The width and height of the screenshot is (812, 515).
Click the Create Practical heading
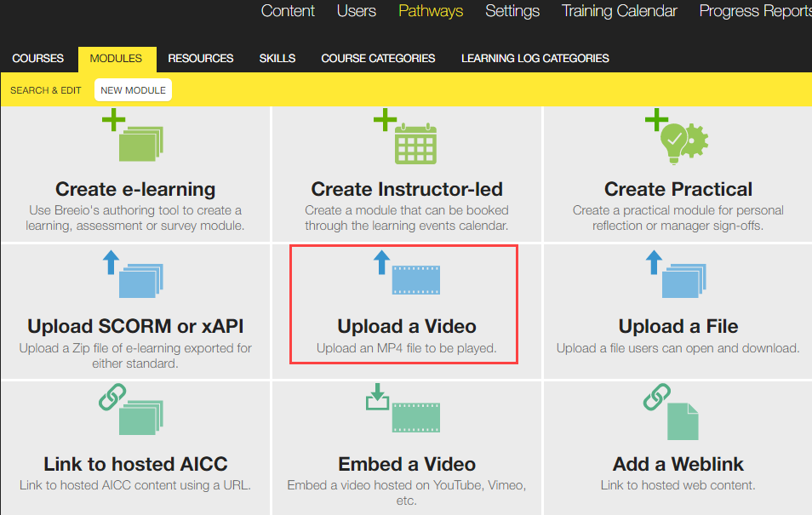tap(678, 189)
